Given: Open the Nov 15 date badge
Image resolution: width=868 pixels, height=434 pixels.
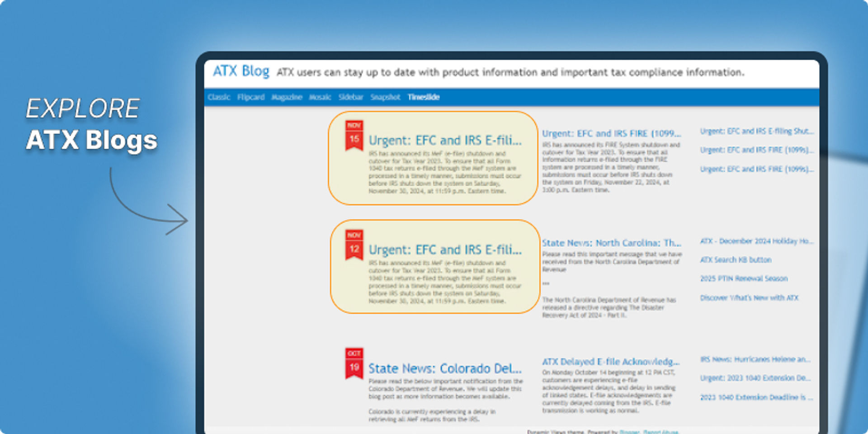Looking at the screenshot, I should pyautogui.click(x=354, y=135).
